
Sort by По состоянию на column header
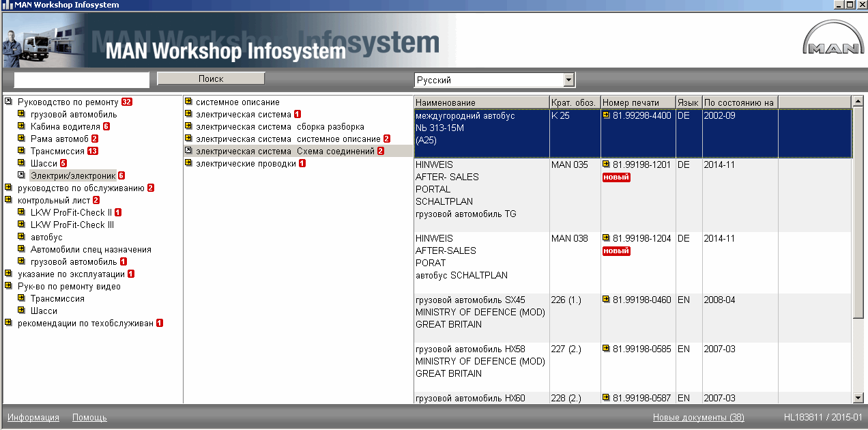[740, 102]
